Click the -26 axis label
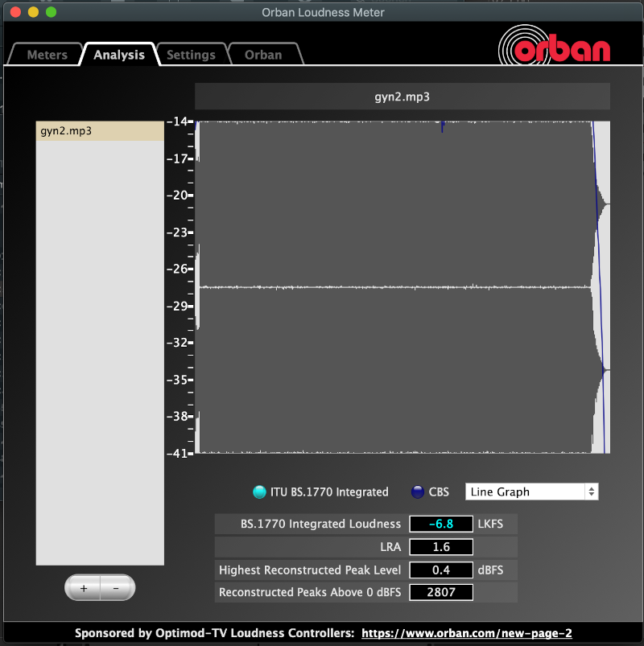The image size is (644, 646). click(x=177, y=269)
